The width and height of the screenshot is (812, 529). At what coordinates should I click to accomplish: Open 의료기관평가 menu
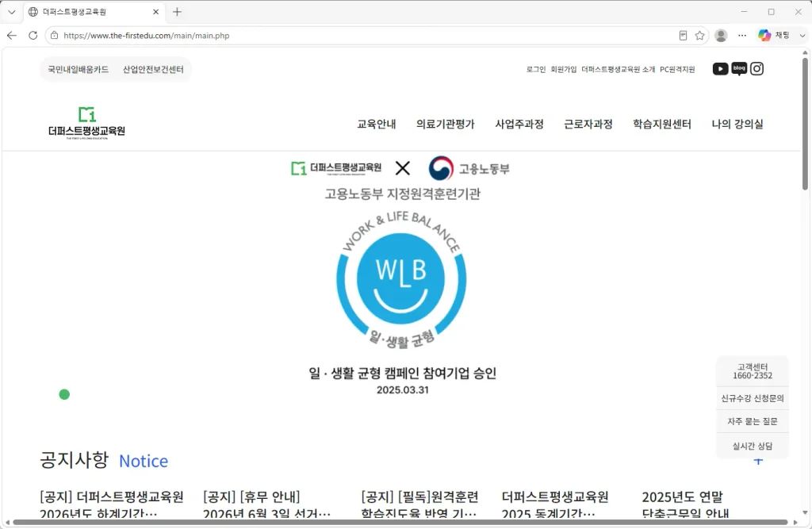click(x=446, y=124)
